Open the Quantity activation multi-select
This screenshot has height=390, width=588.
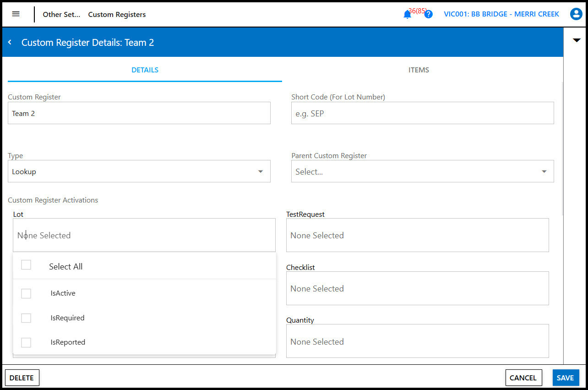(x=418, y=341)
